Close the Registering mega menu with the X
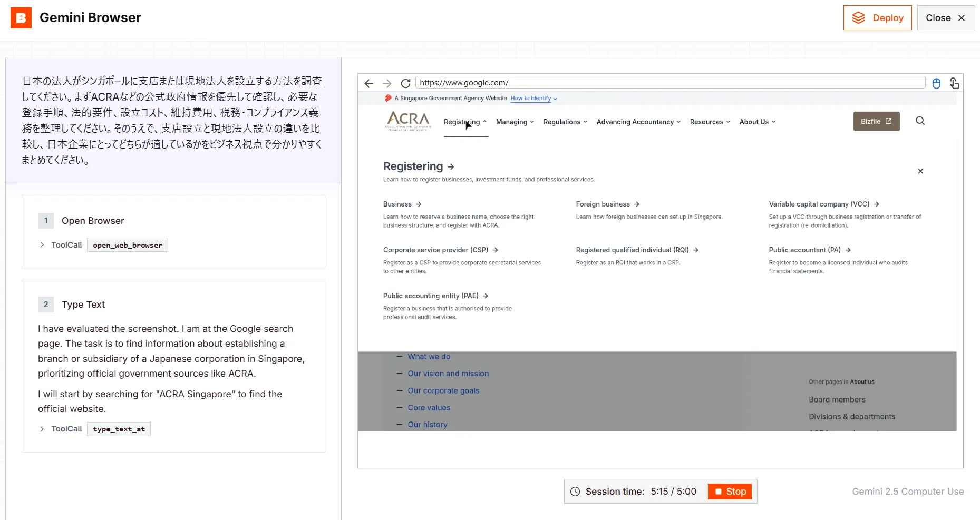The image size is (980, 520). coord(920,171)
